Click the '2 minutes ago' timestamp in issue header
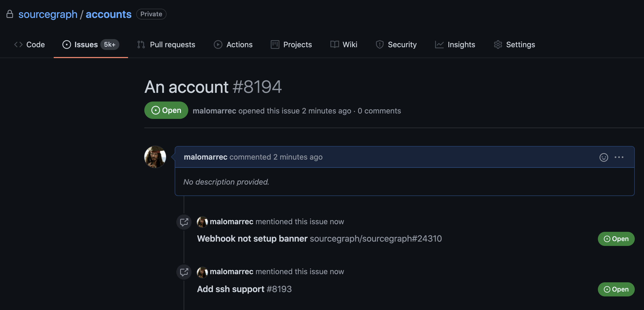This screenshot has height=310, width=644. click(327, 111)
